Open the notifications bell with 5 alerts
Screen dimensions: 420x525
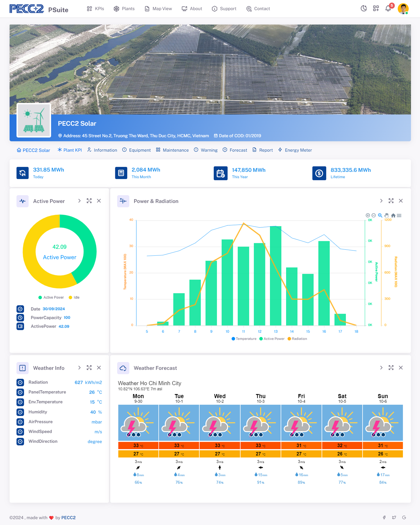pyautogui.click(x=388, y=8)
